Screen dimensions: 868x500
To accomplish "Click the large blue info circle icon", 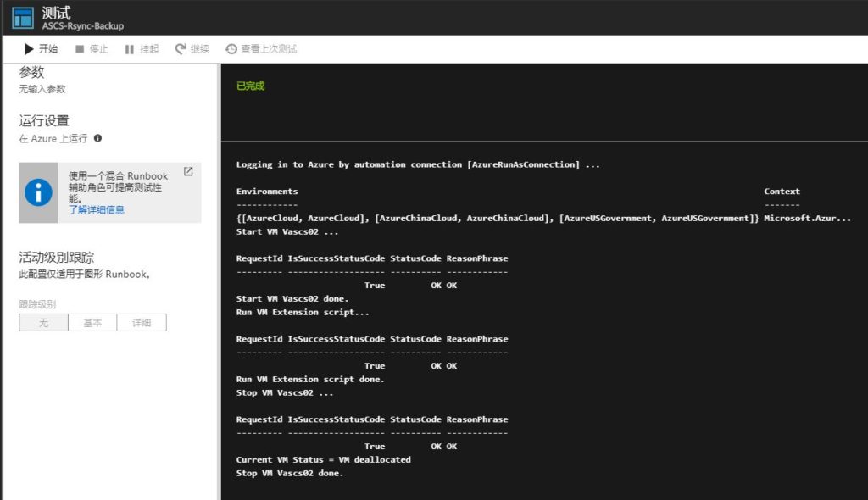I will point(38,192).
